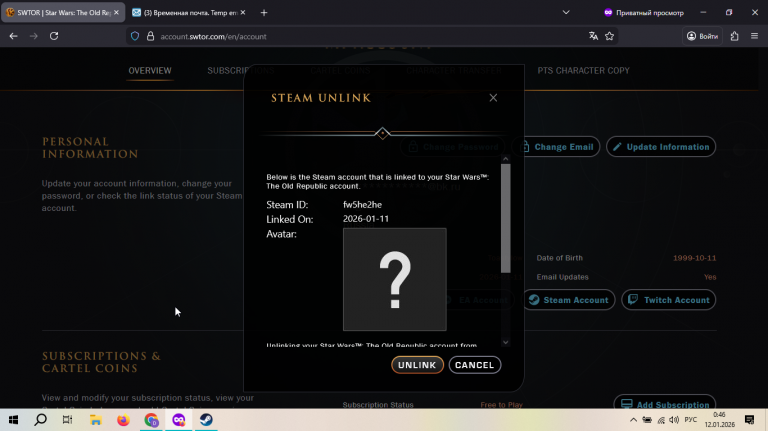Viewport: 768px width, 431px height.
Task: Open the notification center icon
Action: (749, 420)
